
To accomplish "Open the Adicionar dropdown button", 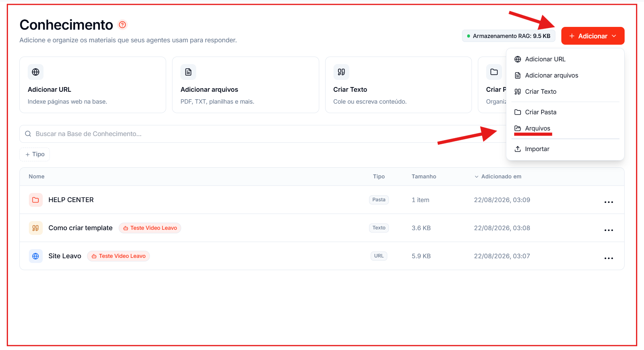I will pyautogui.click(x=593, y=36).
